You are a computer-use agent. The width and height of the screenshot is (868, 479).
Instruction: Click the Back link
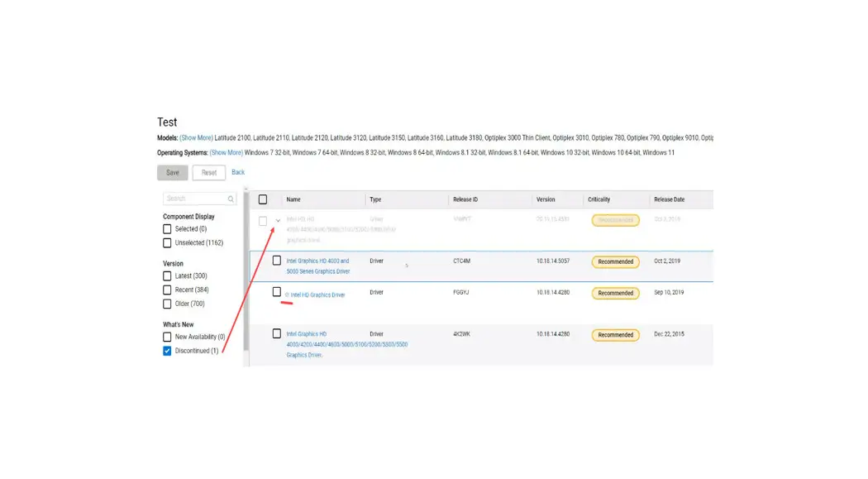tap(238, 172)
